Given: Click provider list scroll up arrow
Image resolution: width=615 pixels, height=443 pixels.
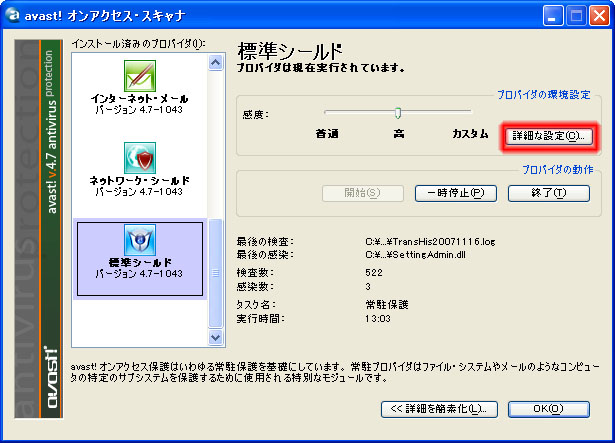Looking at the screenshot, I should 216,62.
